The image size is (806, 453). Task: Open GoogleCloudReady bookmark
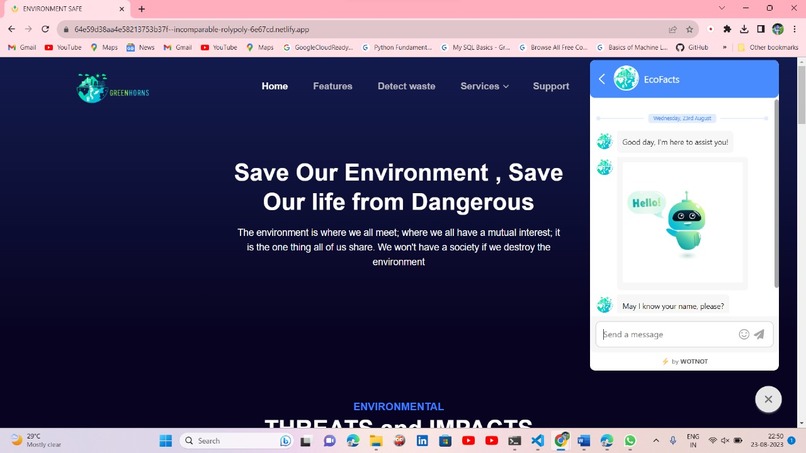[x=318, y=47]
